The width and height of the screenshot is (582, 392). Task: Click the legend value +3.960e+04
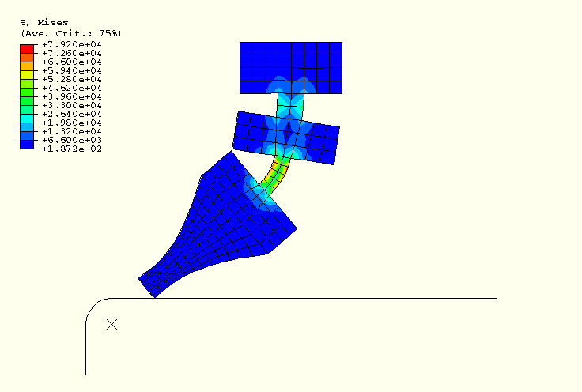pos(72,96)
